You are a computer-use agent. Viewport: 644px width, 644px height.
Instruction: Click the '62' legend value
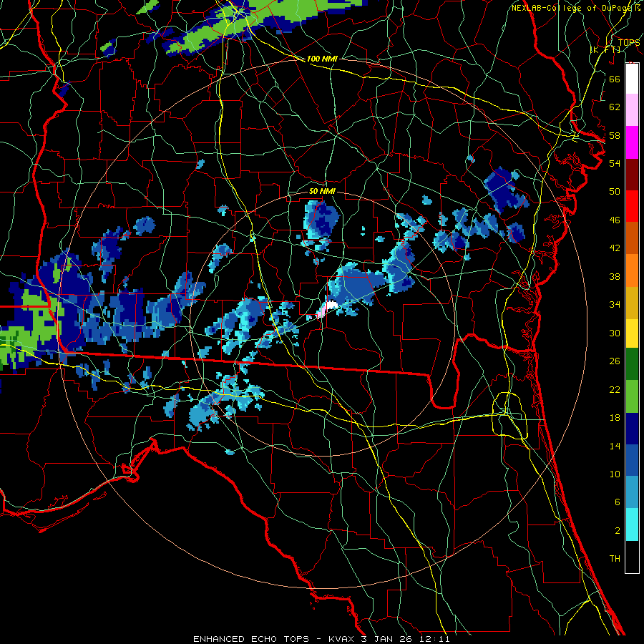pos(615,107)
